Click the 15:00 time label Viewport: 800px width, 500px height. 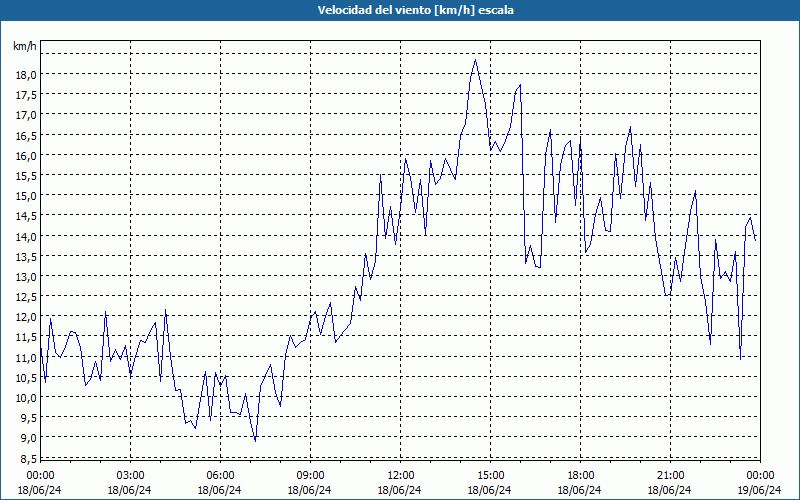pyautogui.click(x=490, y=476)
